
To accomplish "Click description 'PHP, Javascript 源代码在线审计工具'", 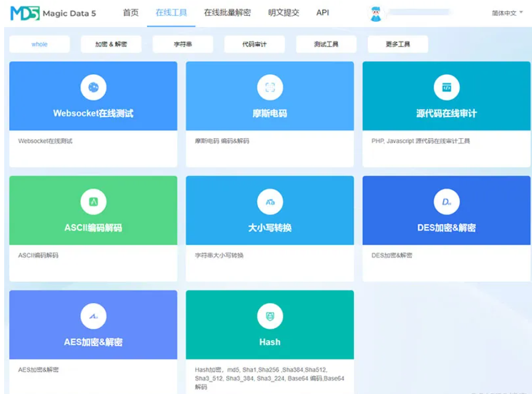I will coord(421,141).
